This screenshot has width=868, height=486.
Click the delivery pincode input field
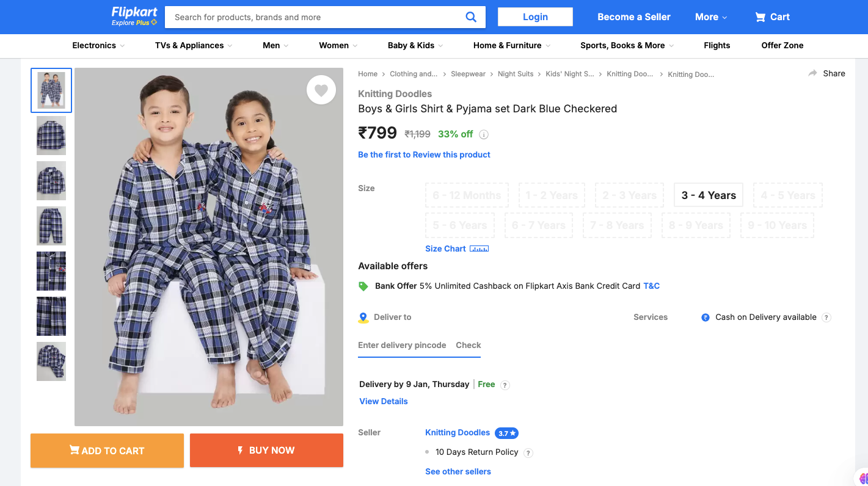402,345
